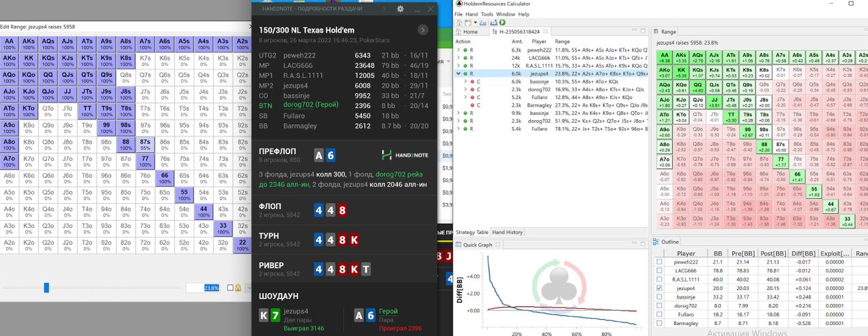Click the open folder toolbar icon in HoldemResources
This screenshot has width=868, height=336.
483,23
